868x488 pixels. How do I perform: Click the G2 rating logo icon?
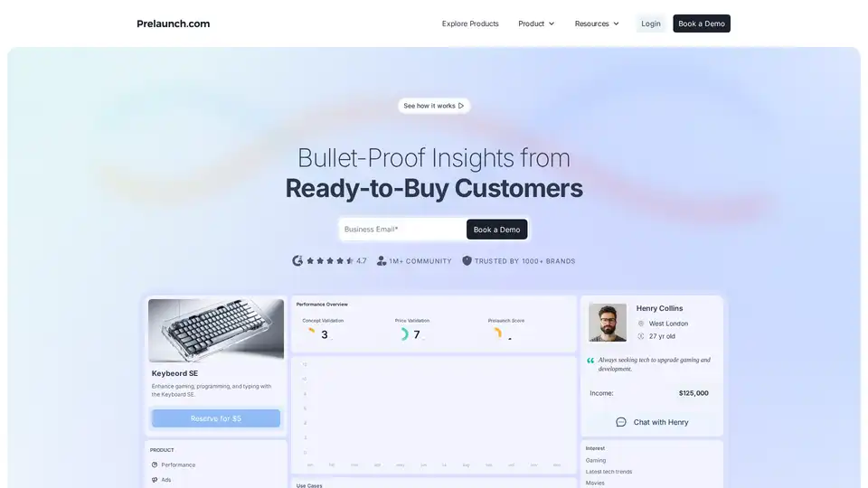tap(297, 261)
